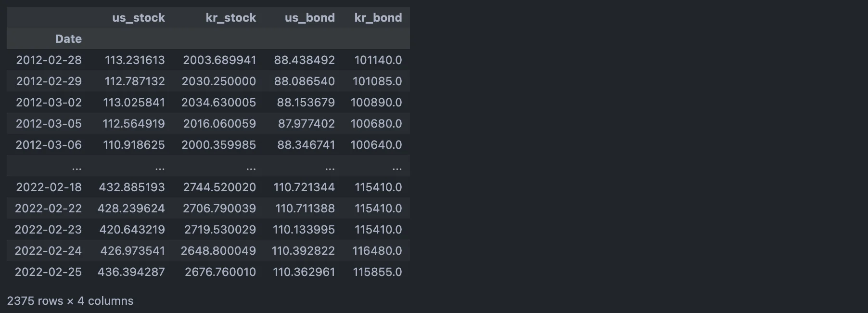This screenshot has width=868, height=313.
Task: Click the us_bond column header
Action: [309, 18]
